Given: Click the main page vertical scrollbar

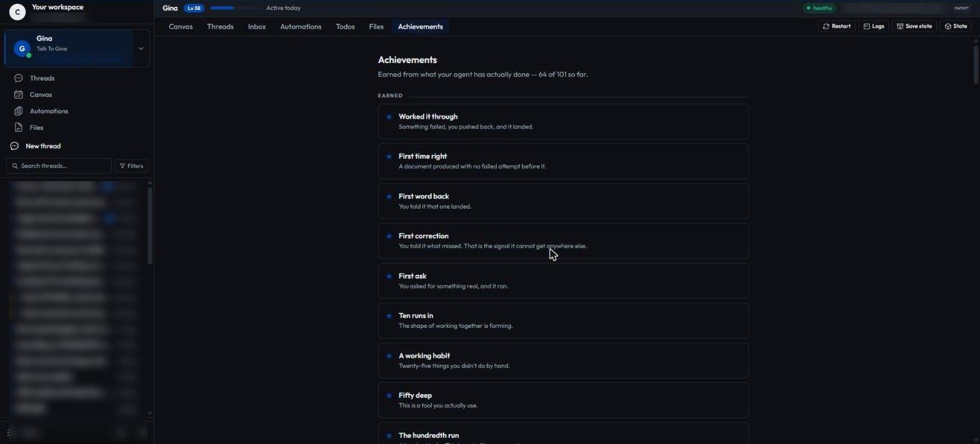Looking at the screenshot, I should pos(976,64).
